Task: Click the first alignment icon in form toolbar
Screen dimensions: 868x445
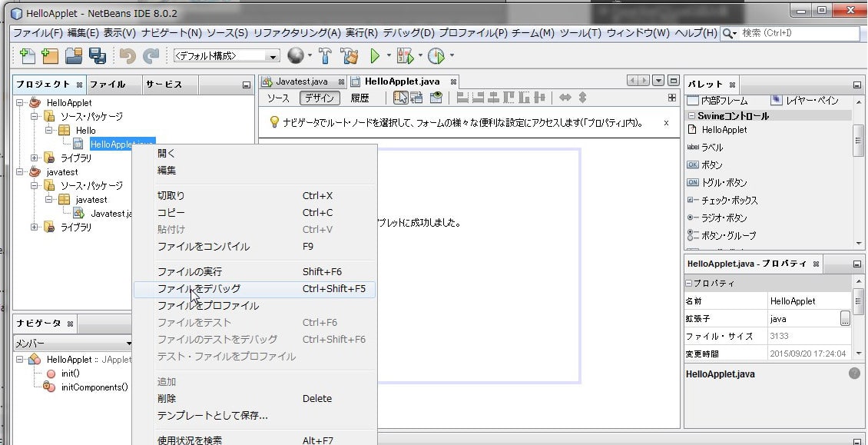Action: tap(462, 98)
